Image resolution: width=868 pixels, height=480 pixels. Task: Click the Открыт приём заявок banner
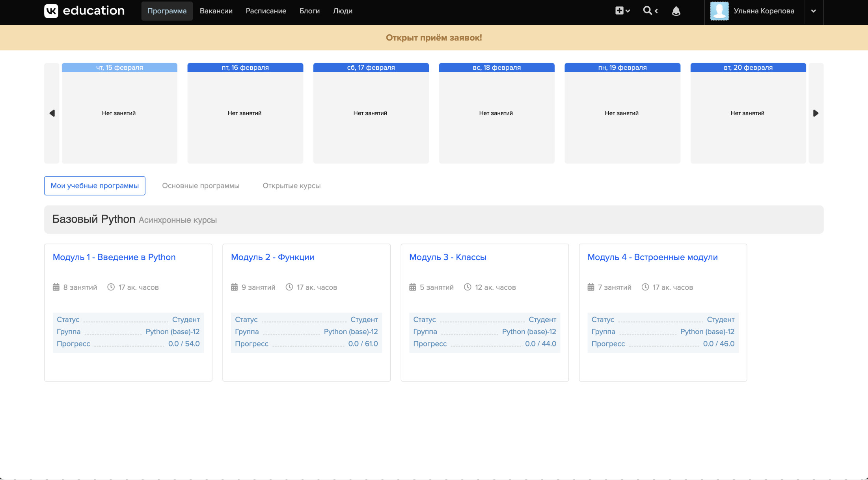coord(434,38)
